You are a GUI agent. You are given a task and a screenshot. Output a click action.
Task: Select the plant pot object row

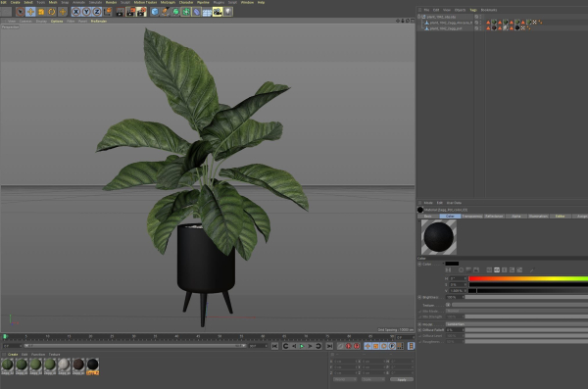(x=446, y=28)
